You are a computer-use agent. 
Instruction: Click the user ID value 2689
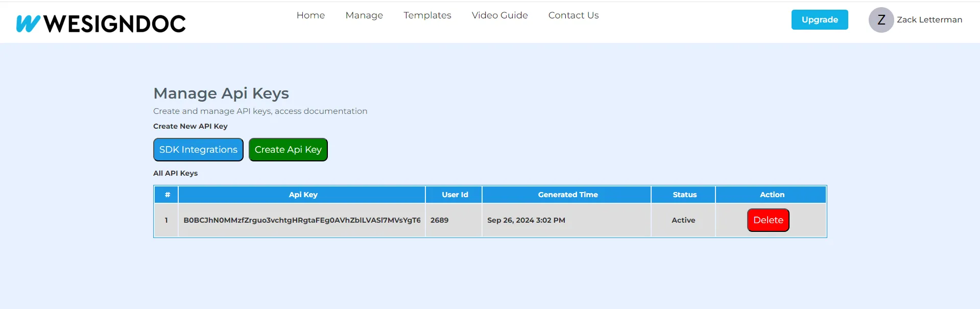pyautogui.click(x=439, y=220)
